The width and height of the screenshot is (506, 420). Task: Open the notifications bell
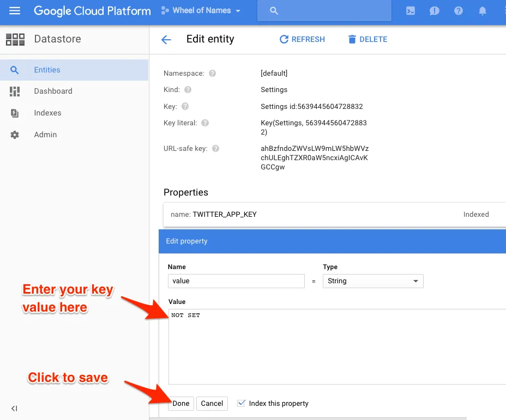coord(482,11)
